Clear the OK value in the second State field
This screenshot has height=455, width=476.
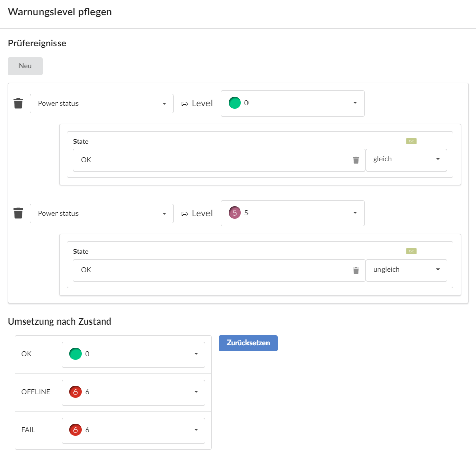356,270
